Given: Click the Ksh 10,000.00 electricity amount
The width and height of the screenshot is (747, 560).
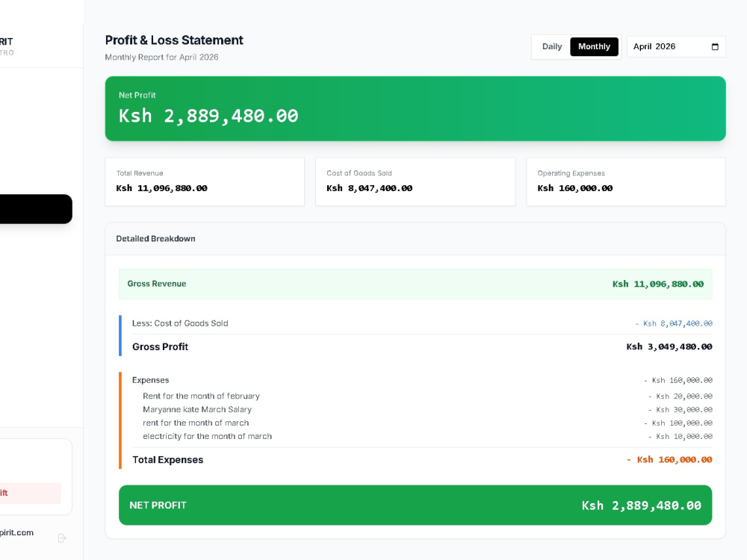Looking at the screenshot, I should (x=681, y=436).
